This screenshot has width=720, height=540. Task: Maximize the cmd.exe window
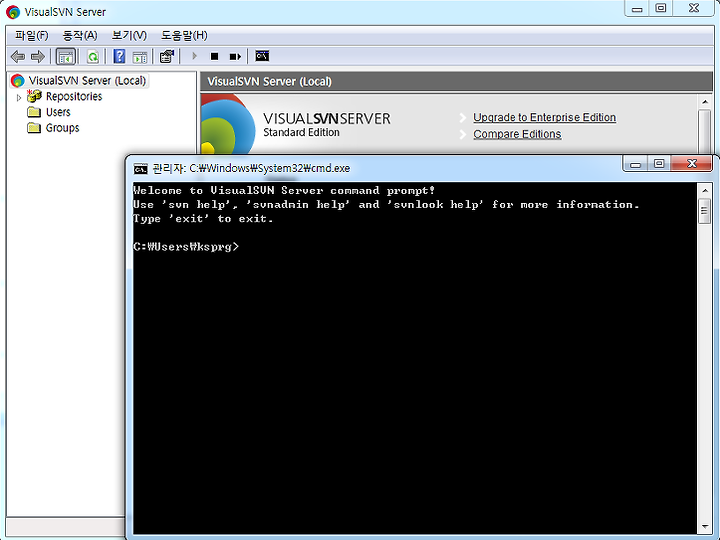click(x=659, y=164)
